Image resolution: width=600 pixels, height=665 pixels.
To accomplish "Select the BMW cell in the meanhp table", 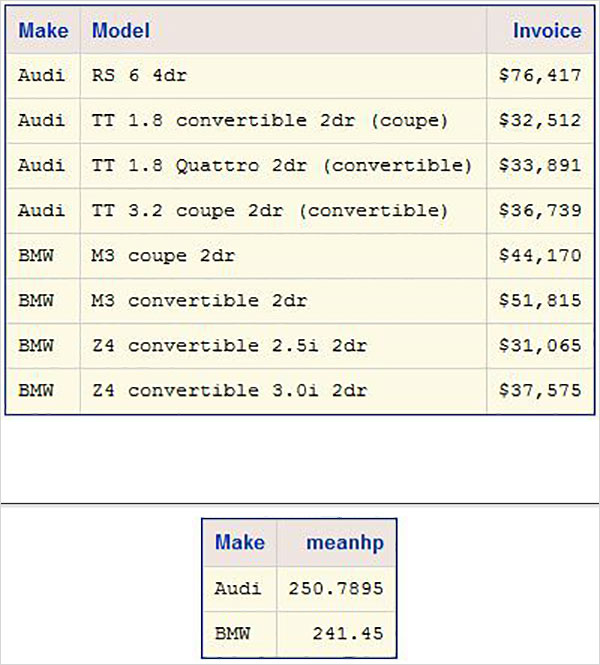I will tap(231, 633).
